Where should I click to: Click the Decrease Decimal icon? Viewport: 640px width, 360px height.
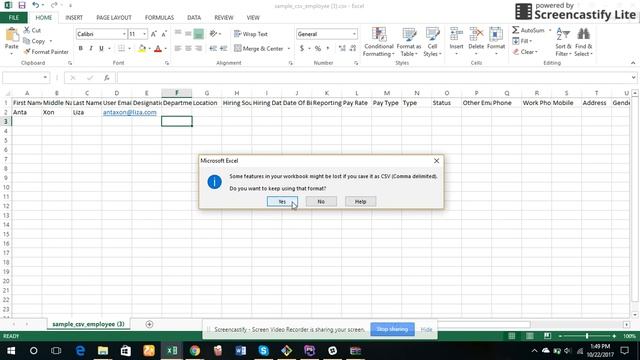click(x=353, y=49)
